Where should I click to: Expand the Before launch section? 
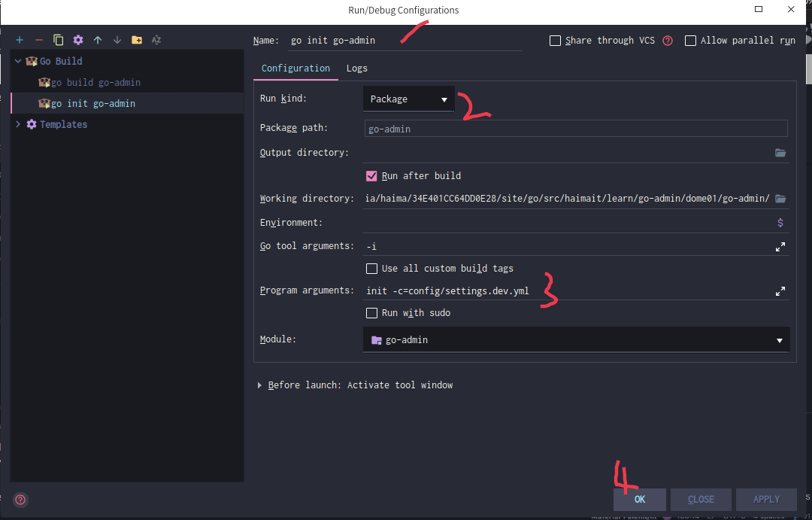pos(259,385)
